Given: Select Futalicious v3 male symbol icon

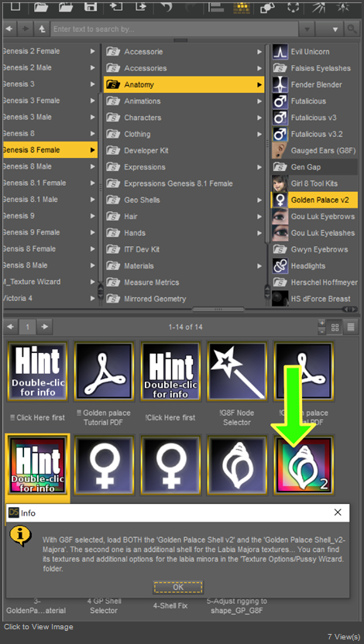Looking at the screenshot, I should coord(280,118).
